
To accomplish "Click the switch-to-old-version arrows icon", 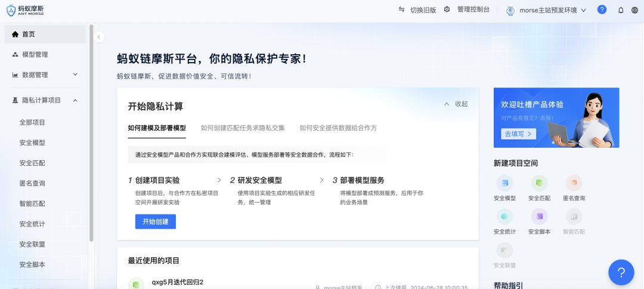I will click(x=402, y=10).
